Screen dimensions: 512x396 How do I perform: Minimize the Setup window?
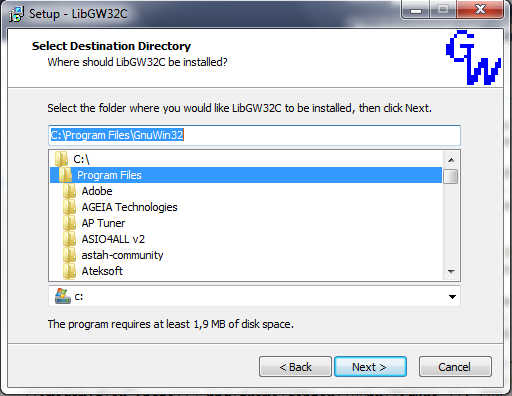coord(416,10)
